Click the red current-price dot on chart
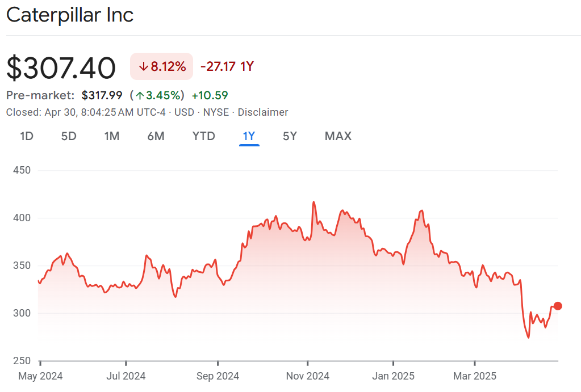The width and height of the screenshot is (581, 392). point(558,306)
